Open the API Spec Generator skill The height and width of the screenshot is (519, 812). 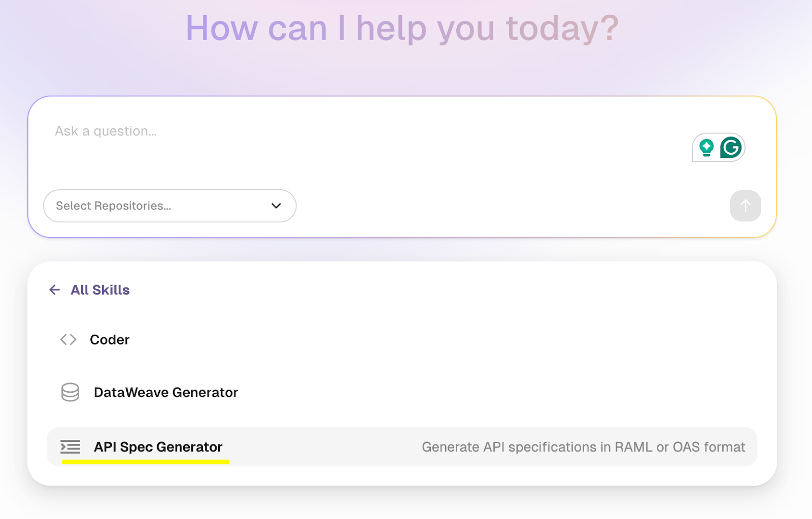[x=158, y=446]
